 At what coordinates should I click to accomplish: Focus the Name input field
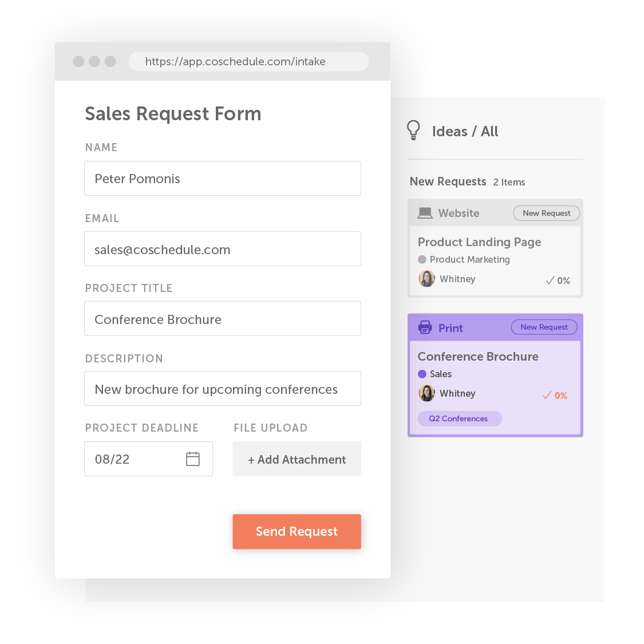pyautogui.click(x=222, y=179)
